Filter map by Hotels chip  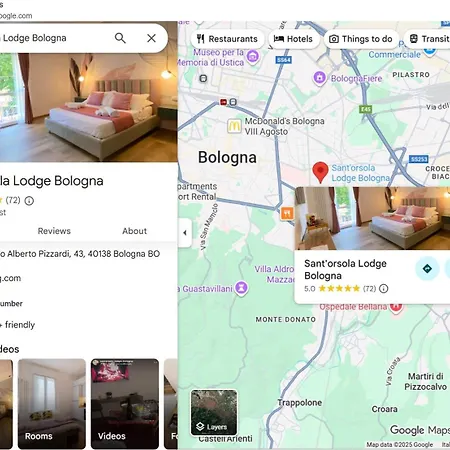click(293, 39)
